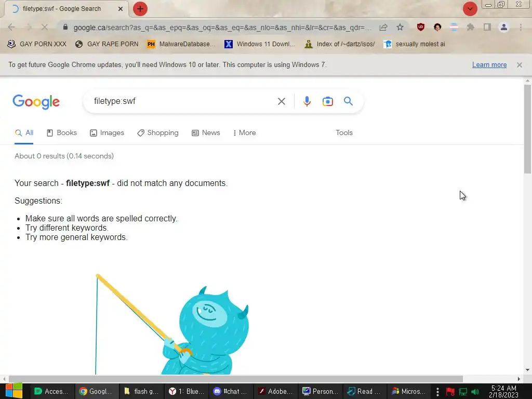Open the Windows Start button

[x=14, y=391]
